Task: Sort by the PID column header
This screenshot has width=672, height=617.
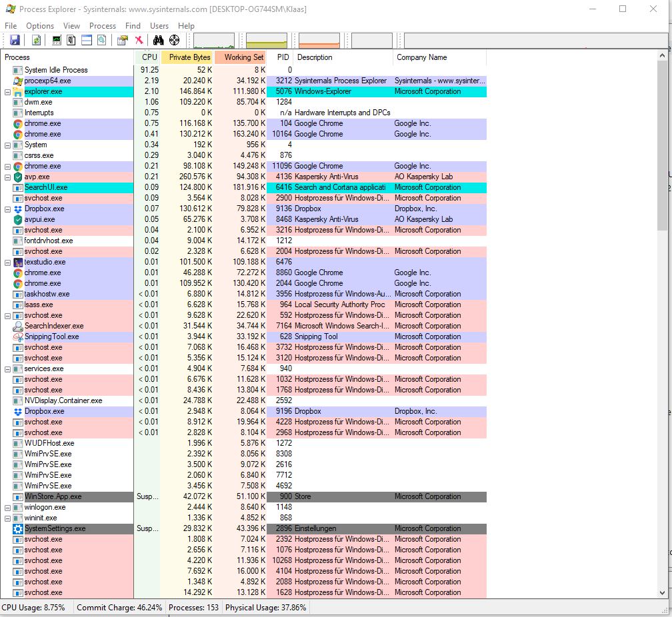Action: click(x=280, y=57)
